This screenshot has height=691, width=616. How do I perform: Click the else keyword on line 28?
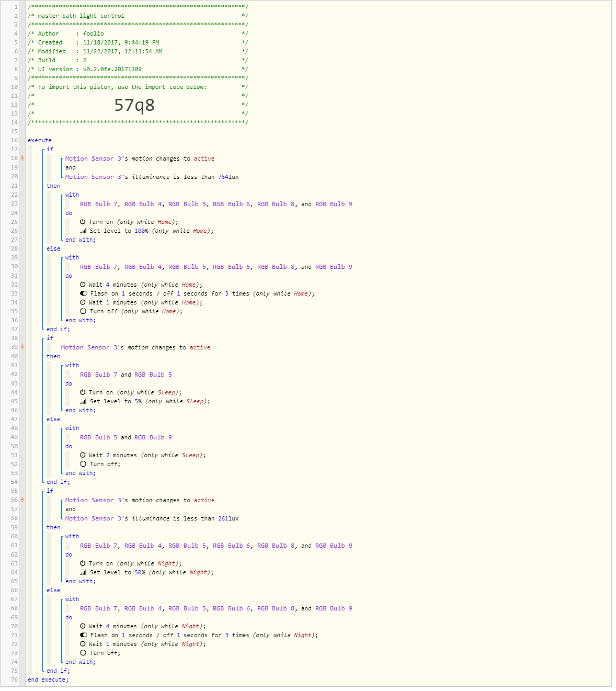53,248
